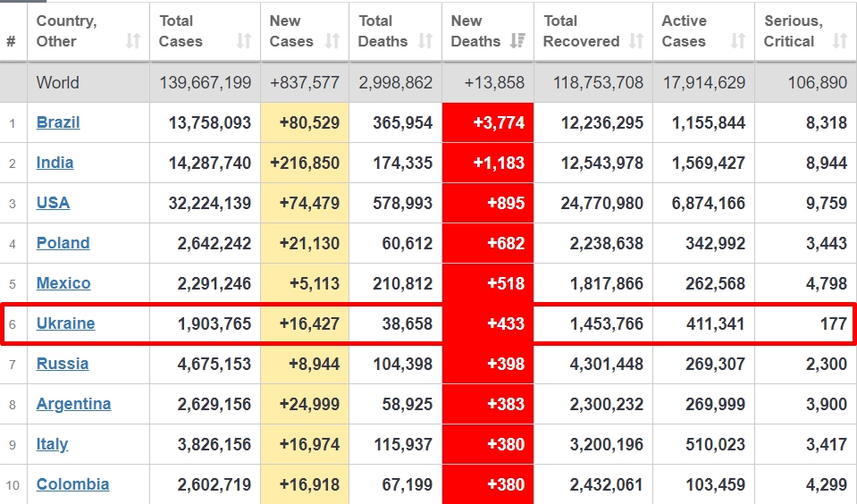Click the Italy country link
The image size is (857, 504).
(52, 444)
